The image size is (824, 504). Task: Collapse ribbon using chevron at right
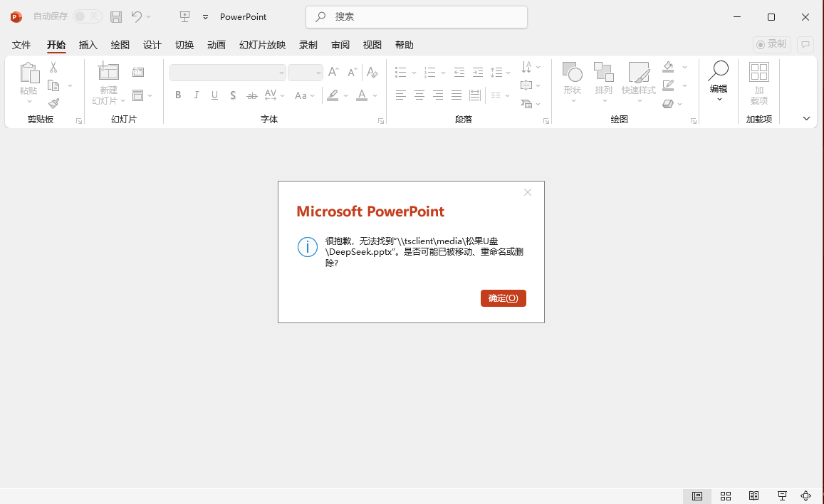pyautogui.click(x=806, y=119)
